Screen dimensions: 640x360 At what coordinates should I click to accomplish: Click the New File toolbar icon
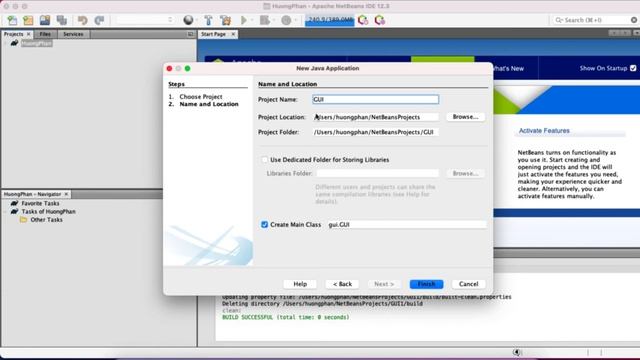point(12,20)
